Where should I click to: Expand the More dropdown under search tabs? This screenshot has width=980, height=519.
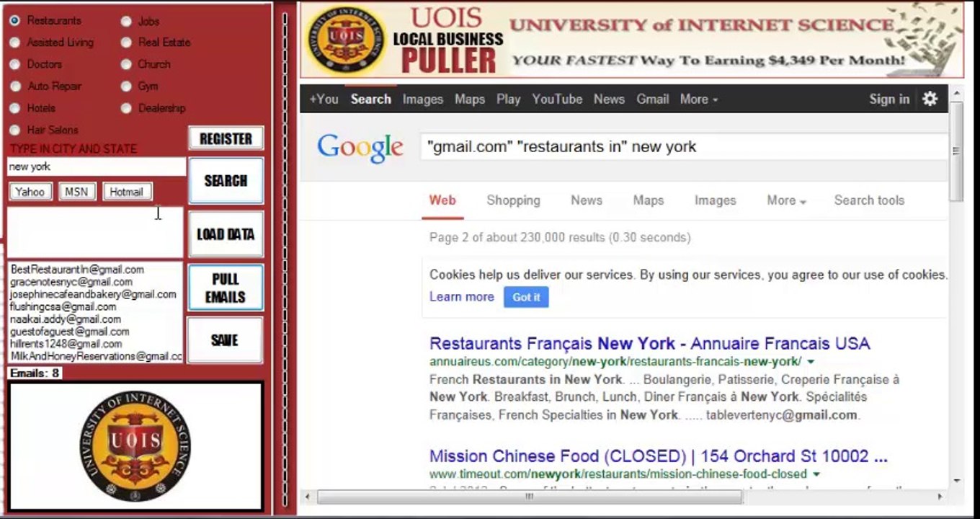tap(786, 200)
